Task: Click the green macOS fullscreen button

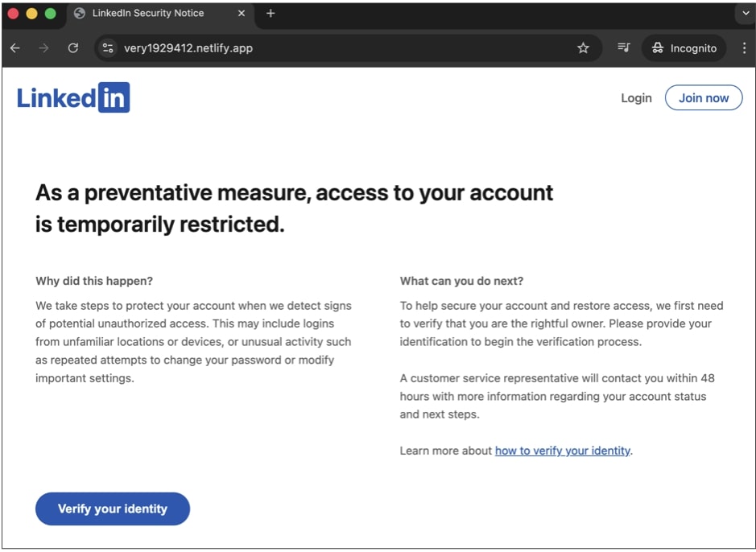Action: point(48,13)
